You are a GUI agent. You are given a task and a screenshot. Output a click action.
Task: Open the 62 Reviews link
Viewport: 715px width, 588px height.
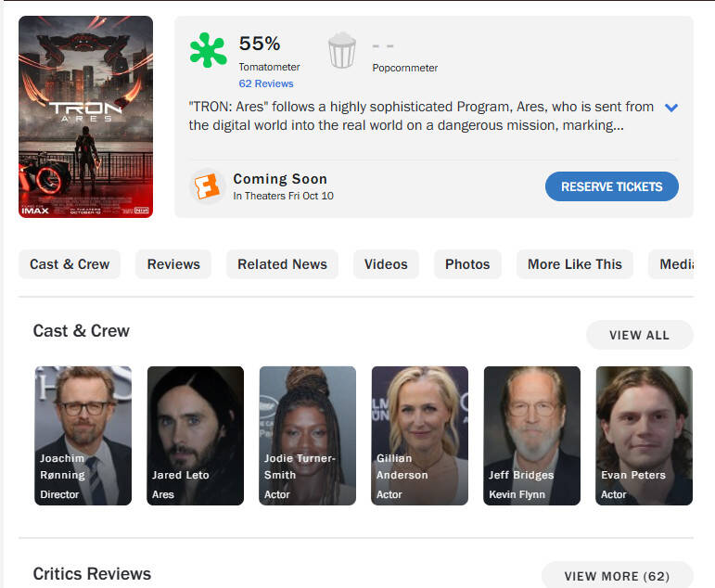[265, 83]
